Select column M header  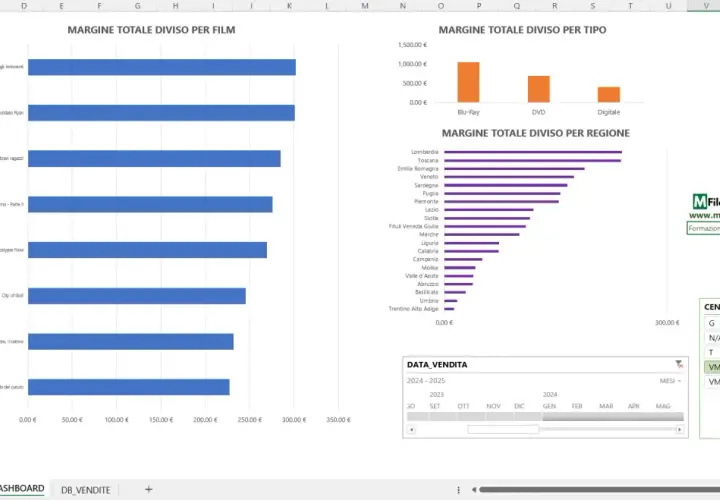[365, 6]
